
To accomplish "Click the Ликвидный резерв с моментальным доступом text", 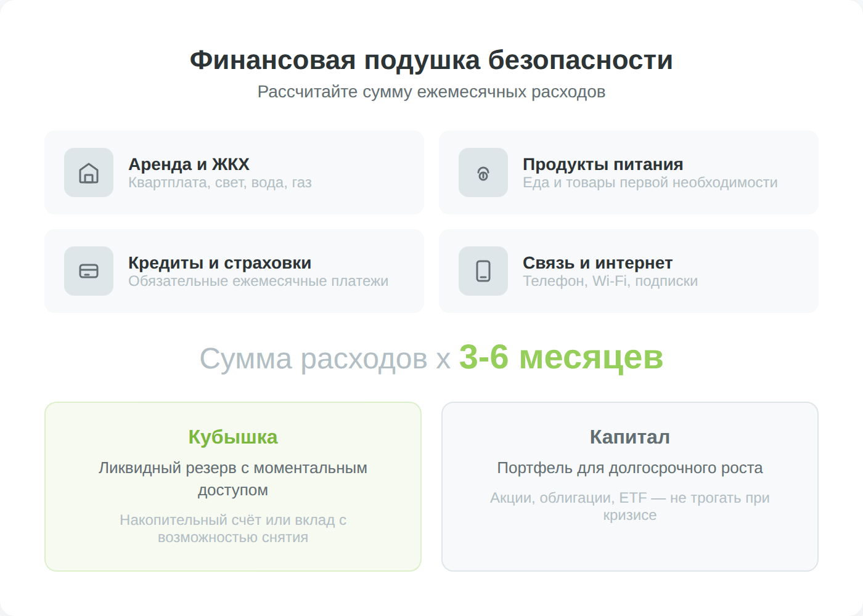I will 233,479.
